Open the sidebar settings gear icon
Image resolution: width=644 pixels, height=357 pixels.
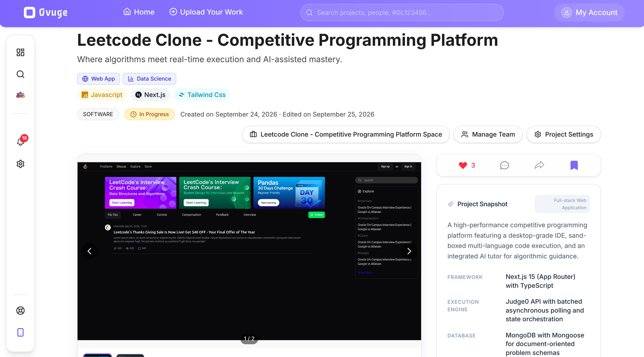click(20, 164)
